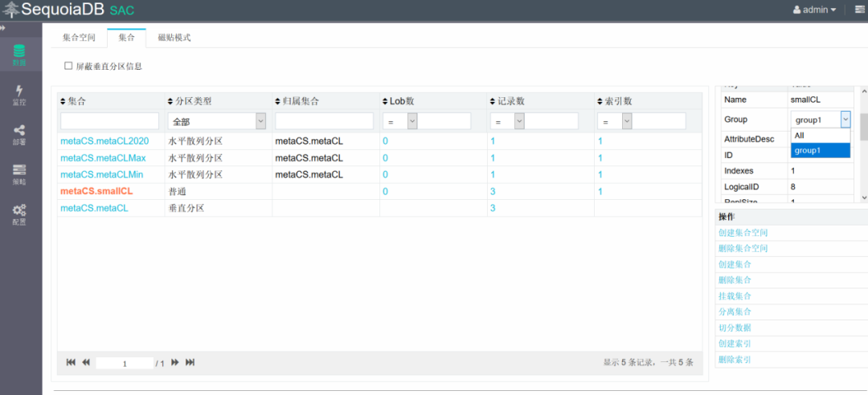Click record count 3 of metaCS.smallCL

(x=493, y=191)
